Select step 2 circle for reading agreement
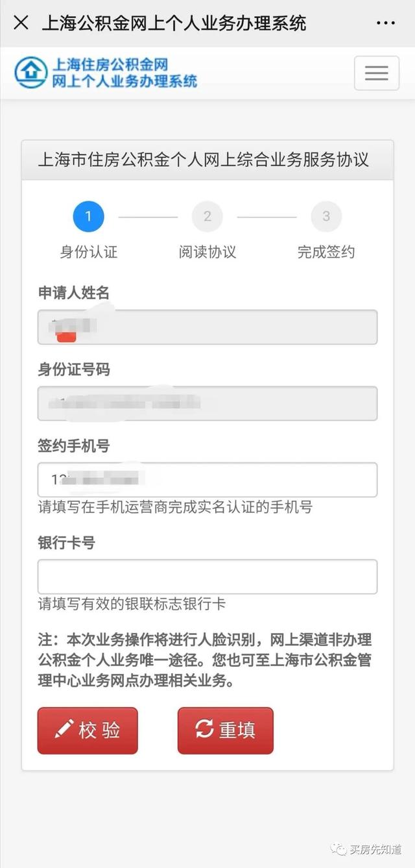 (207, 216)
